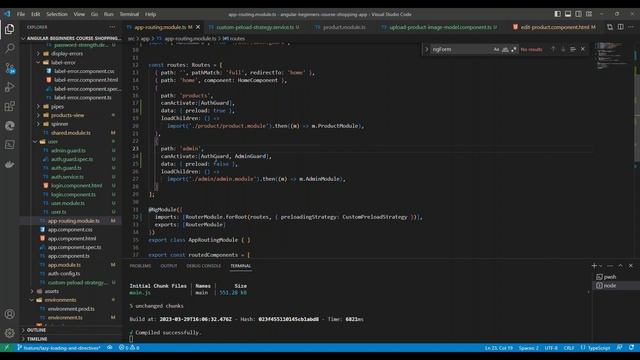The height and width of the screenshot is (360, 640).
Task: Change indentation via Spaces: 2
Action: pyautogui.click(x=529, y=348)
